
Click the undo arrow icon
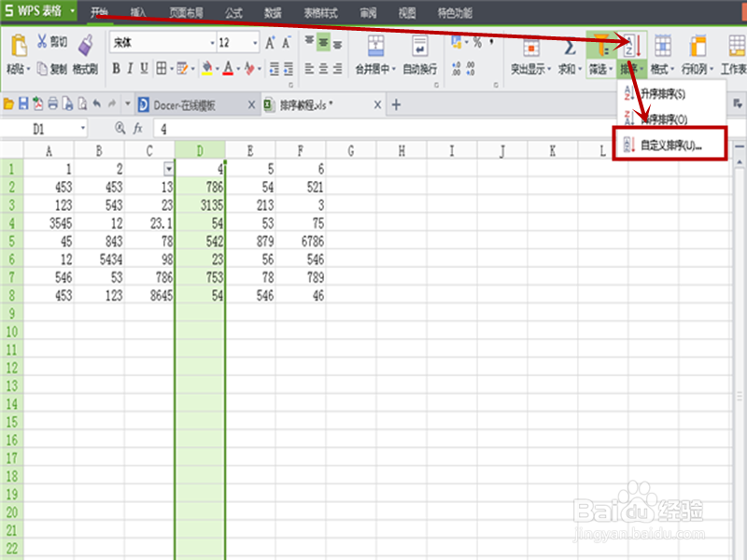click(97, 104)
